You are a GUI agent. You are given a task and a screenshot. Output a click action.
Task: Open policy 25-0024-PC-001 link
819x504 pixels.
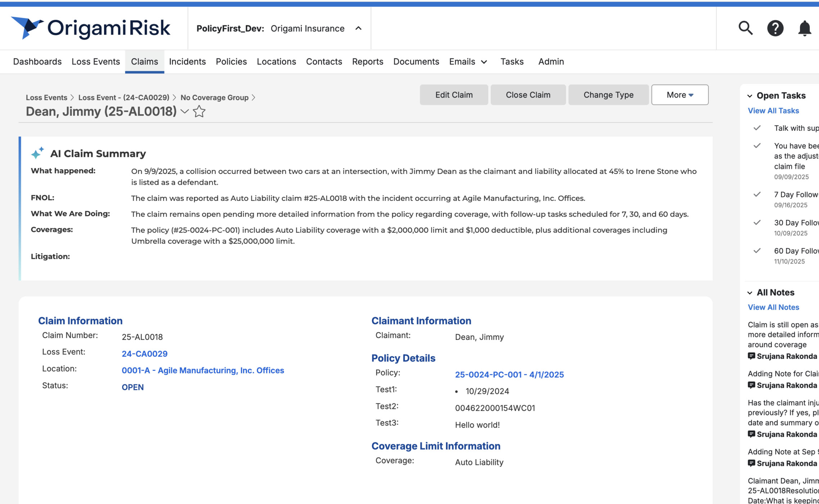coord(509,374)
